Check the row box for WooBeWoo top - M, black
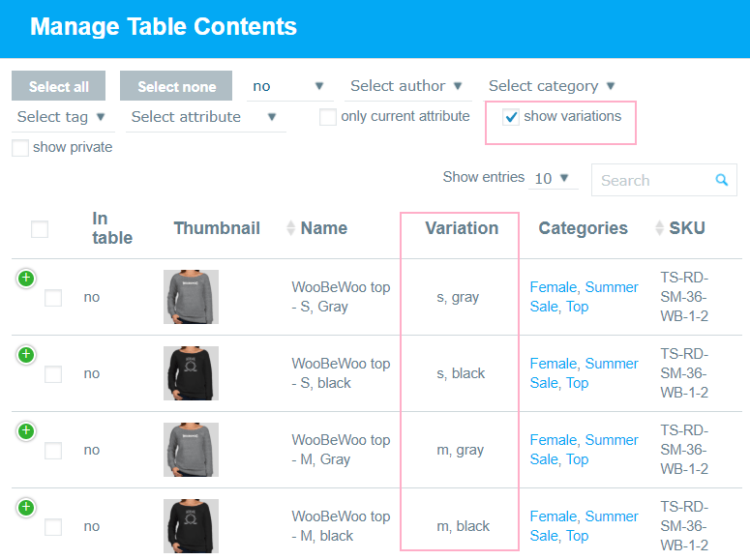The width and height of the screenshot is (750, 560). 53,527
